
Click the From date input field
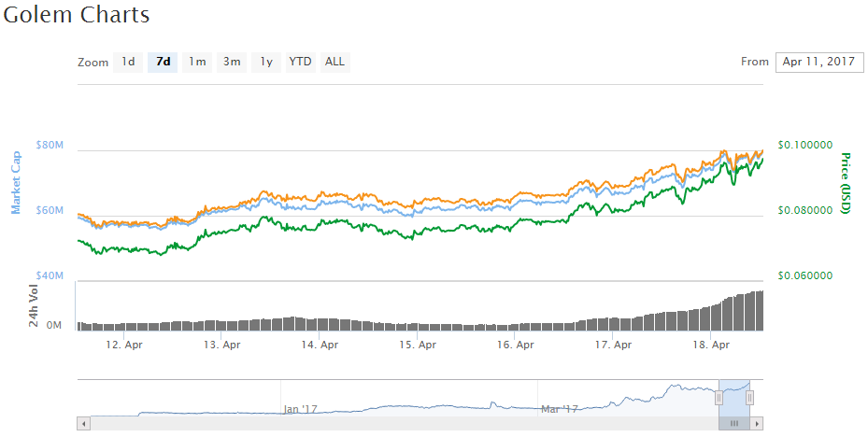pyautogui.click(x=818, y=62)
